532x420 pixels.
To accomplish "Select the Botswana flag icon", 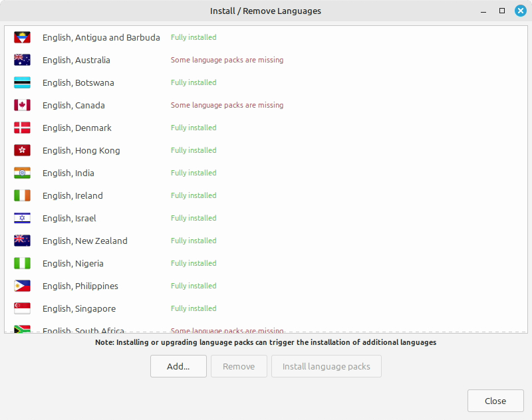I will 22,83.
